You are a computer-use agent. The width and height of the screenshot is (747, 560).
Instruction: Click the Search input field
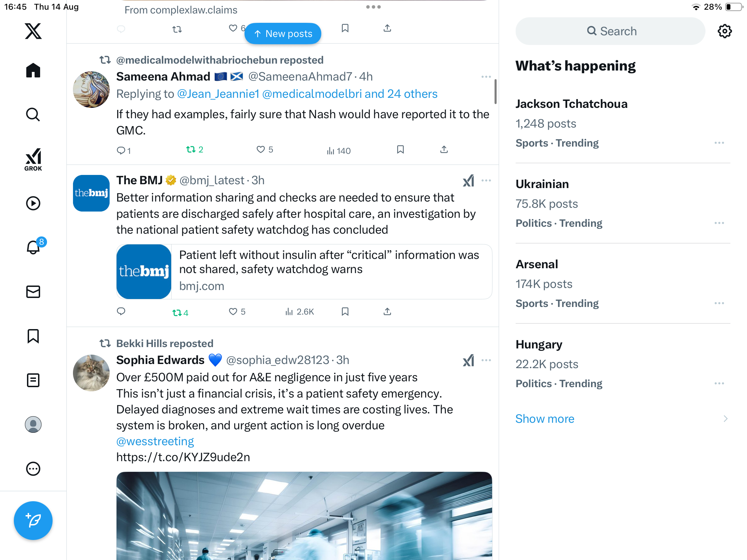pyautogui.click(x=610, y=31)
